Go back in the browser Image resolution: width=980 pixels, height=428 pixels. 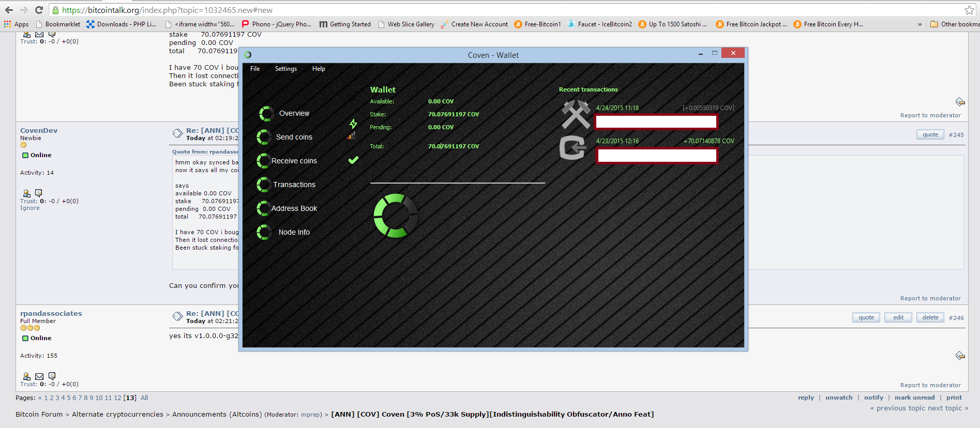tap(9, 10)
